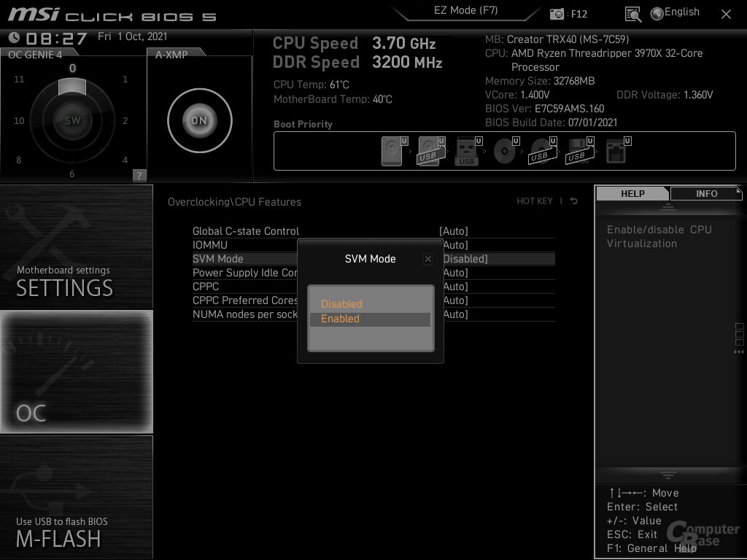Switch to the INFO tab
The height and width of the screenshot is (560, 747).
[706, 194]
